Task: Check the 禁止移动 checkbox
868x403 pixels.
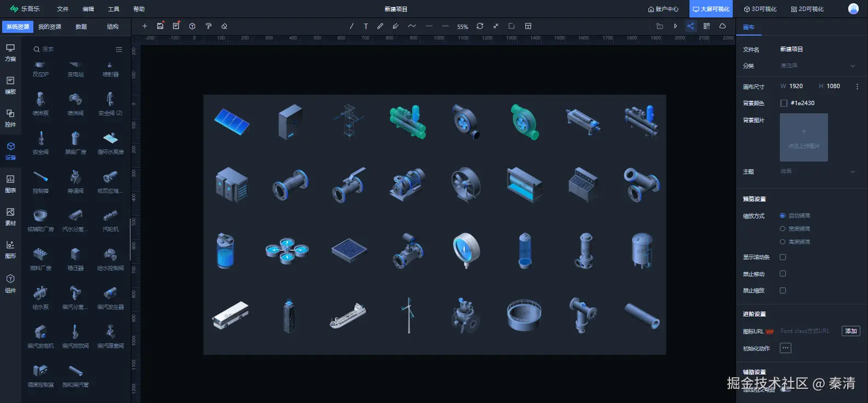Action: pos(783,274)
